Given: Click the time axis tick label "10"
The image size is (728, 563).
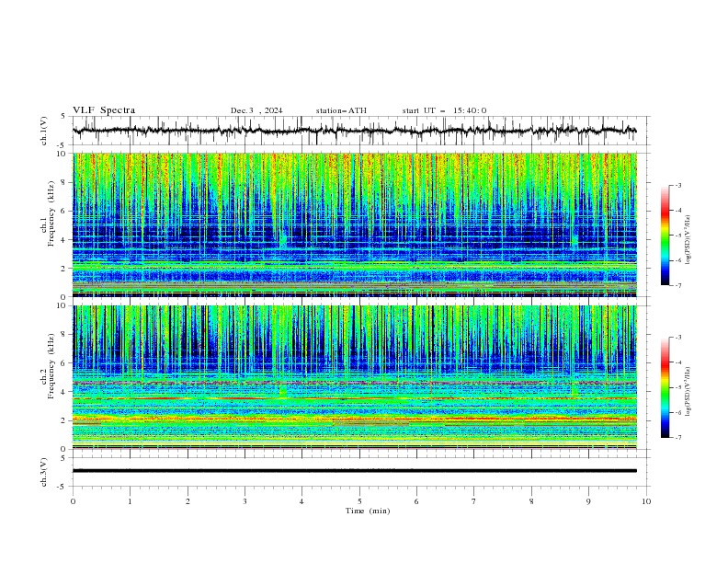Looking at the screenshot, I should 646,501.
